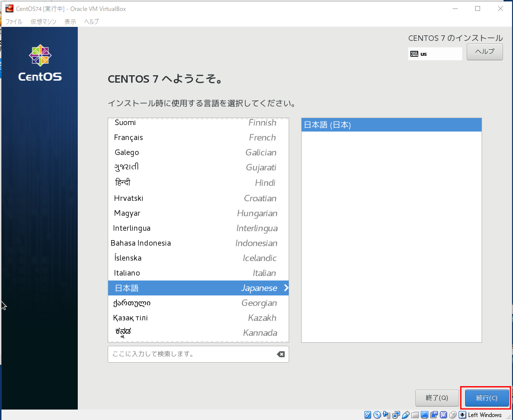Click the Left Windows host key label

tap(485, 415)
